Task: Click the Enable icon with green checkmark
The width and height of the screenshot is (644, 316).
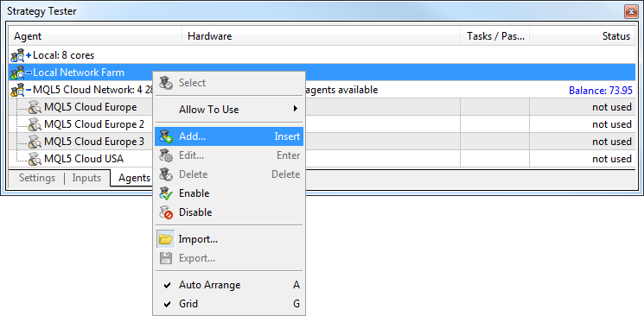Action: coord(166,193)
